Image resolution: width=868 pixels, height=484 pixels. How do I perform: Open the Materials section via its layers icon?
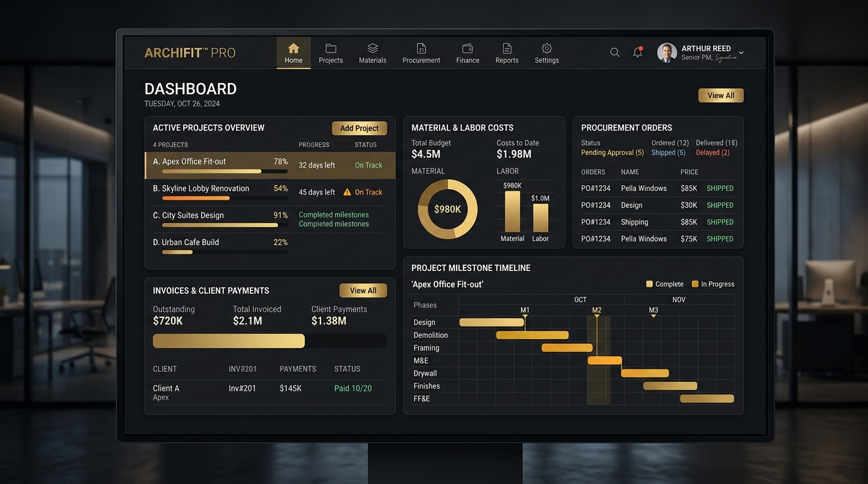[x=372, y=49]
